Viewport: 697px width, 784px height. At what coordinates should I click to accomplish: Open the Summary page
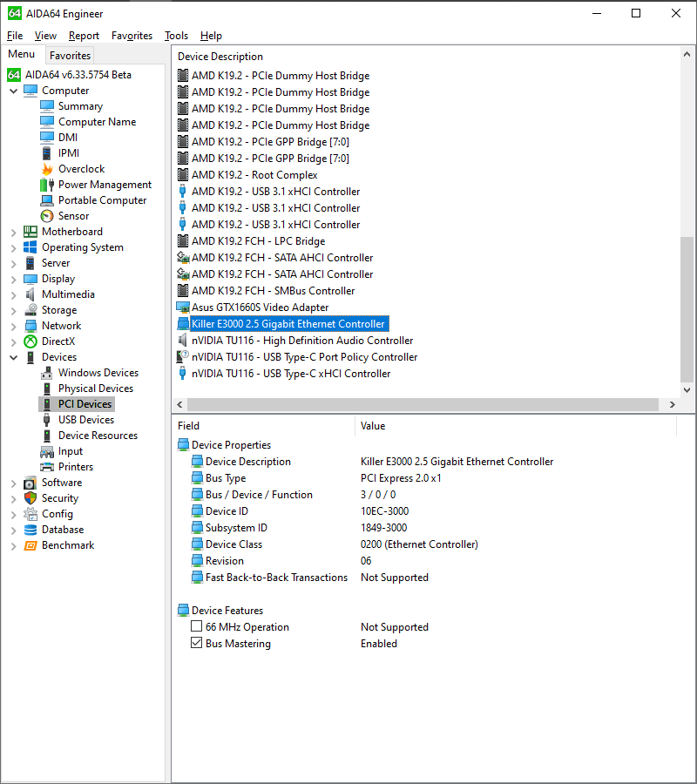tap(80, 106)
